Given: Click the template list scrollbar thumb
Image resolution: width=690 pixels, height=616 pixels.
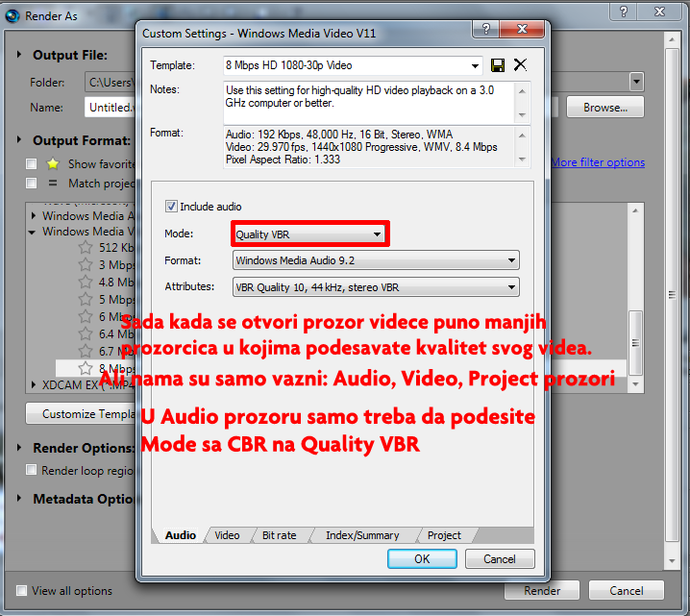Looking at the screenshot, I should pyautogui.click(x=635, y=342).
